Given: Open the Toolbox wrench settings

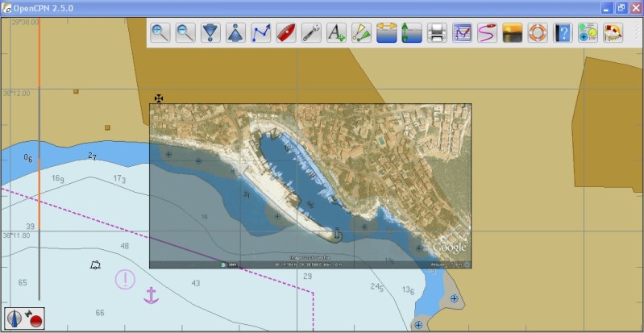Looking at the screenshot, I should tap(311, 32).
